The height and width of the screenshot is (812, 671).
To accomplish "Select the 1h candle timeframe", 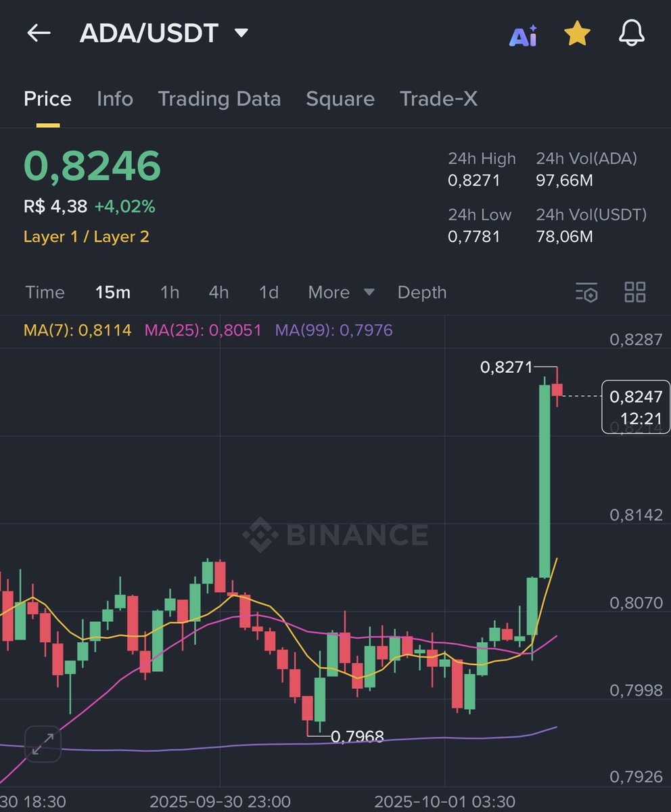I will (169, 292).
